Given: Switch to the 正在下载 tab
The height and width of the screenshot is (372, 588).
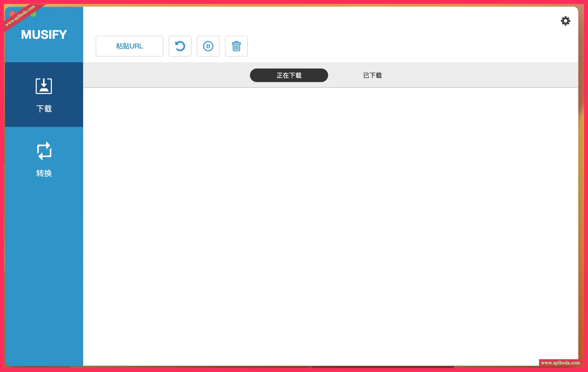Looking at the screenshot, I should (x=289, y=75).
